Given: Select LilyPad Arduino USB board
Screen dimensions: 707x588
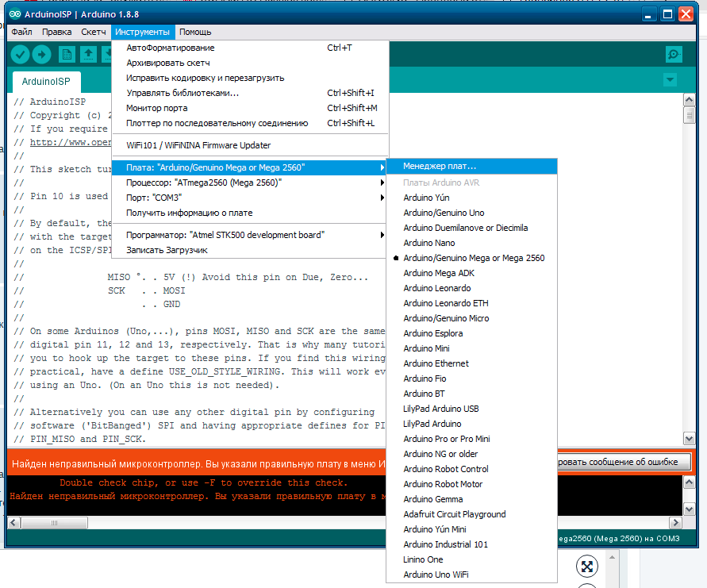Looking at the screenshot, I should [472, 409].
